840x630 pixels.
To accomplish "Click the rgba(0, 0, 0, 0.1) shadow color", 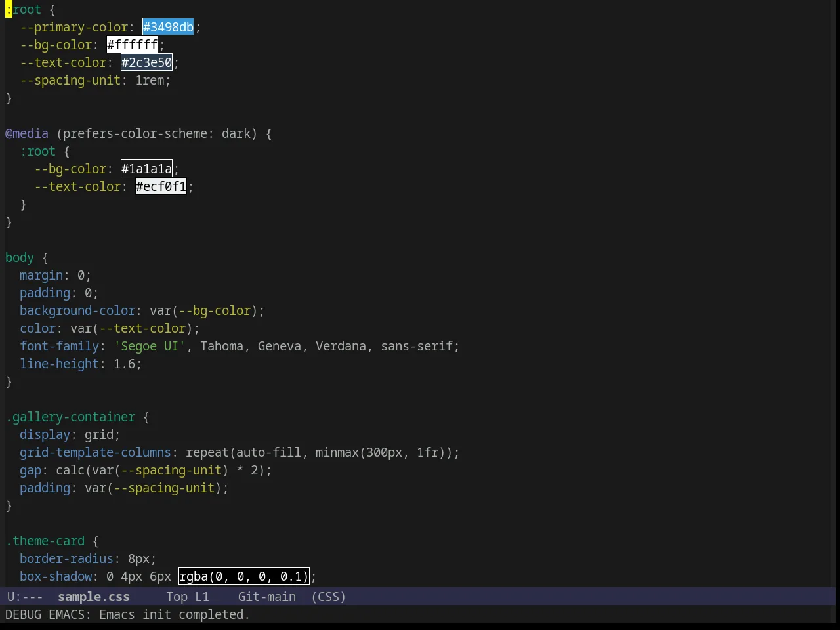I will pos(243,576).
